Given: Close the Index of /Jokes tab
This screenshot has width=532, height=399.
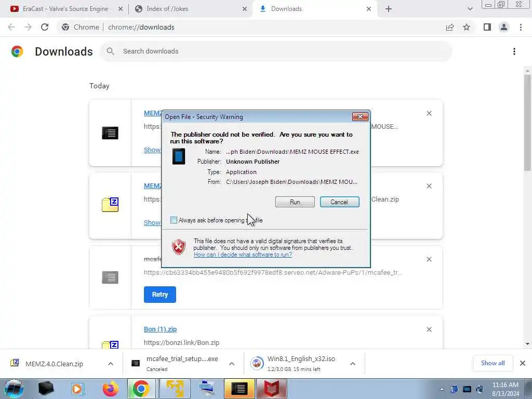Looking at the screenshot, I should (x=245, y=9).
